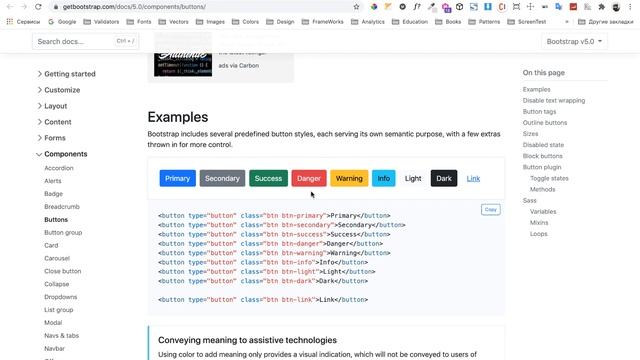Click the padlock site info icon
640x360 pixels.
click(x=56, y=7)
